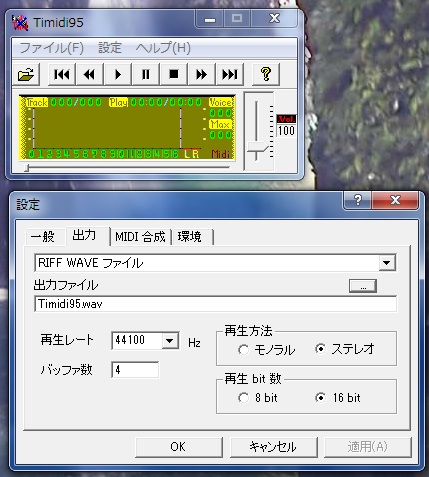Click the Max label in display
Image resolution: width=429 pixels, height=477 pixels.
click(220, 124)
